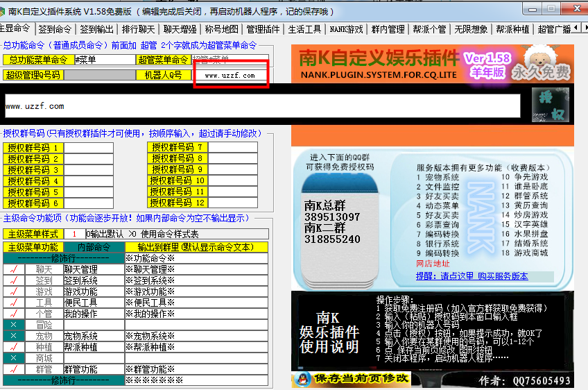This screenshot has width=588, height=390.
Task: Toggle the 工具 row checkmark
Action: pos(14,303)
